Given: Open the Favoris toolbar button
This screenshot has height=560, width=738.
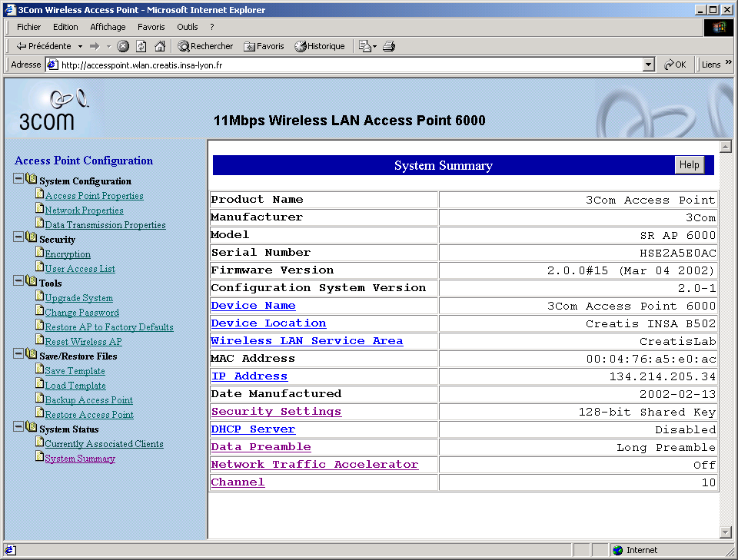Looking at the screenshot, I should 264,46.
